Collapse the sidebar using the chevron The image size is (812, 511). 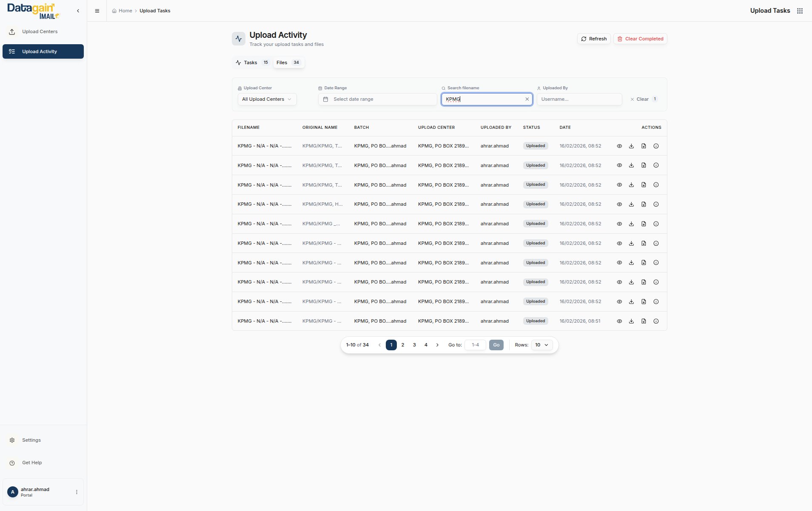coord(78,11)
